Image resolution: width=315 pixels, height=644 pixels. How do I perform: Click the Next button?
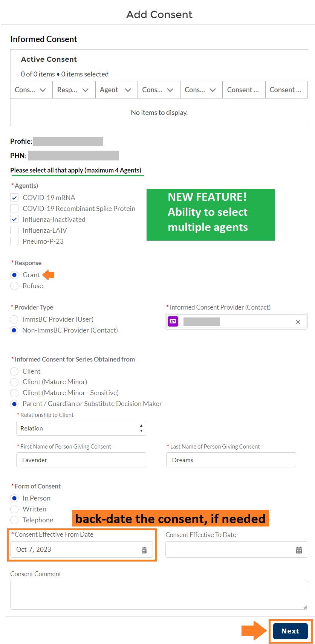(x=290, y=631)
